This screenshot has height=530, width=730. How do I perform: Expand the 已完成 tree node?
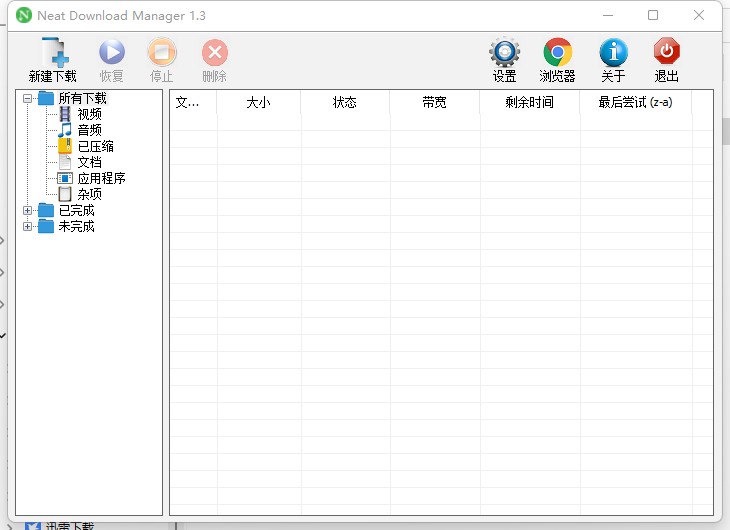click(x=27, y=211)
